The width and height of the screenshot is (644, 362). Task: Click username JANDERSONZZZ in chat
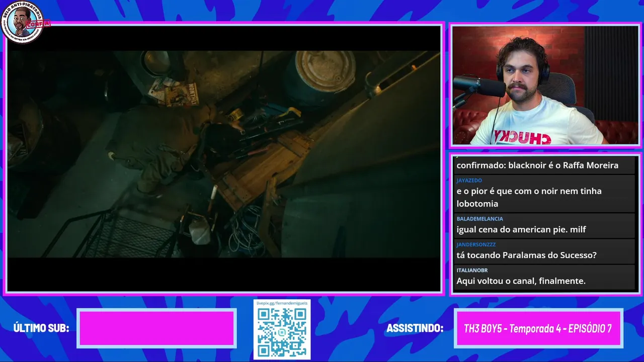pyautogui.click(x=476, y=244)
